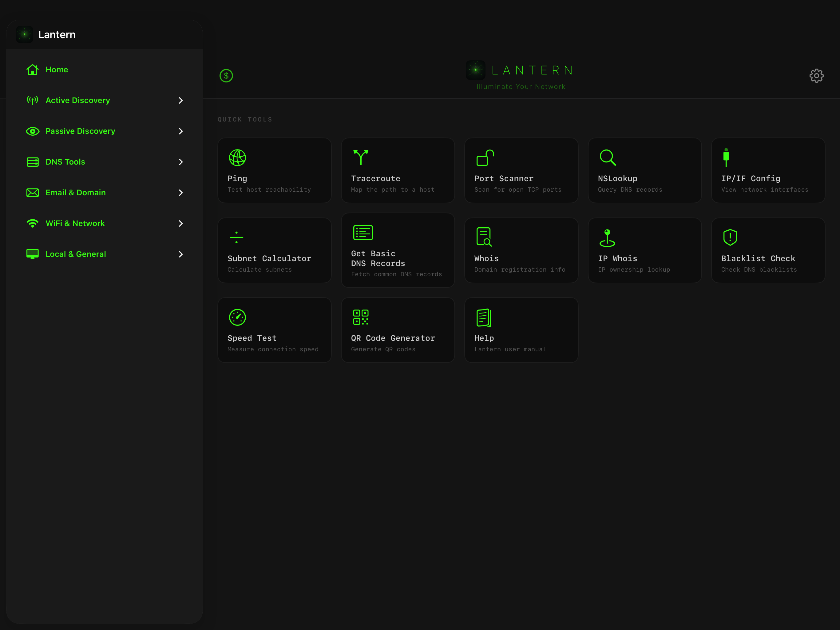Select Email & Domain in sidebar
This screenshot has width=840, height=630.
point(76,193)
